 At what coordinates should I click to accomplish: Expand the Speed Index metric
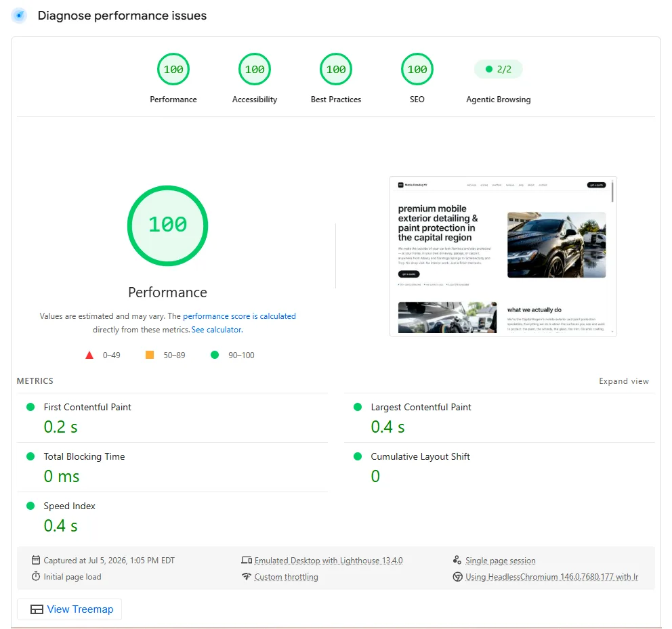(x=172, y=517)
